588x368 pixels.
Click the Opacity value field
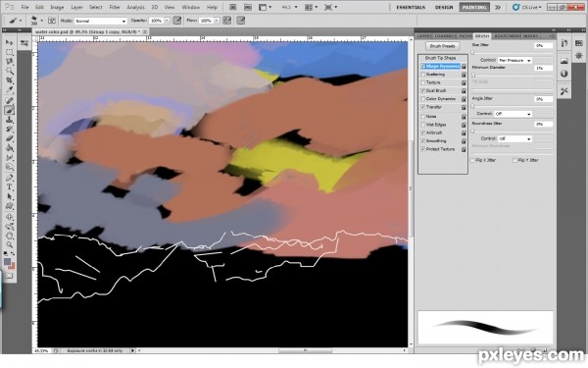pos(156,21)
